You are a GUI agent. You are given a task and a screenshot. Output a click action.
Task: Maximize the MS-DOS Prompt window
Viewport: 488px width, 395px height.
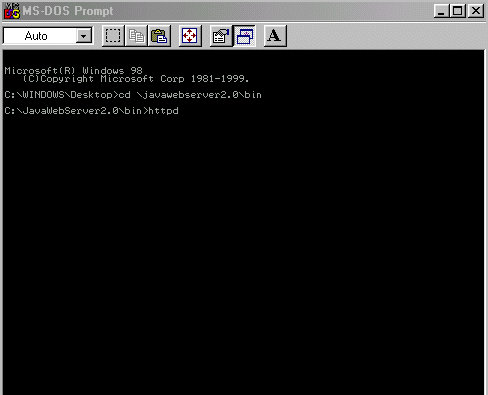point(458,11)
